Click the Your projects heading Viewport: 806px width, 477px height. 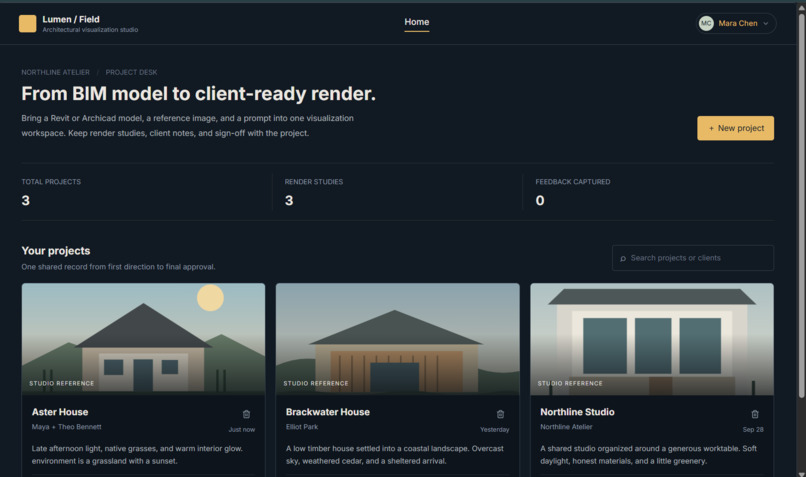click(x=56, y=251)
